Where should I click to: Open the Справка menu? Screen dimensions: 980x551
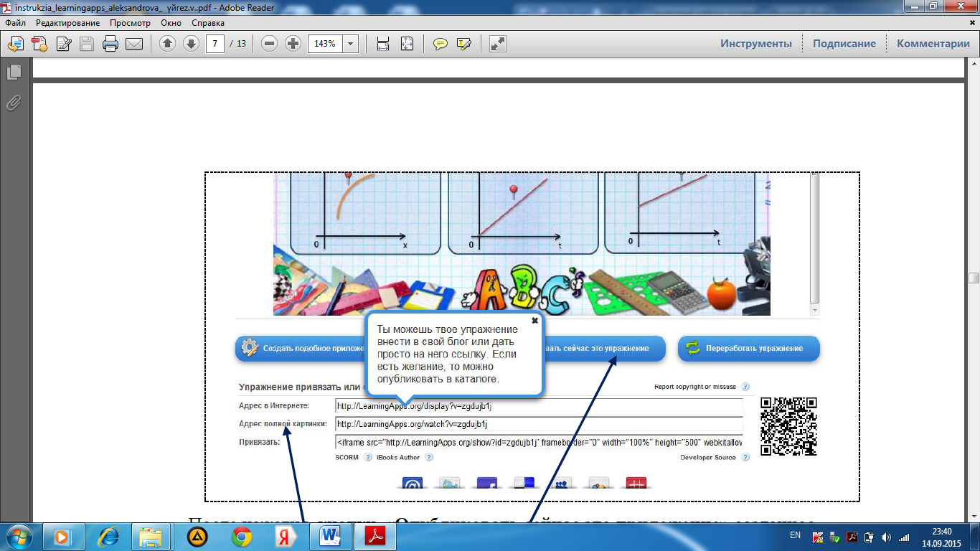point(208,23)
